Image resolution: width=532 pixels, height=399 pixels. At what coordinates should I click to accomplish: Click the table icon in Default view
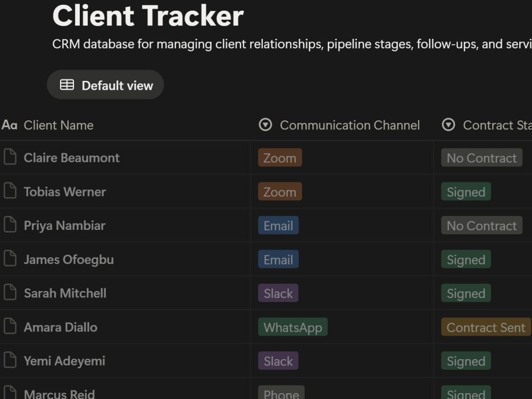coord(67,85)
